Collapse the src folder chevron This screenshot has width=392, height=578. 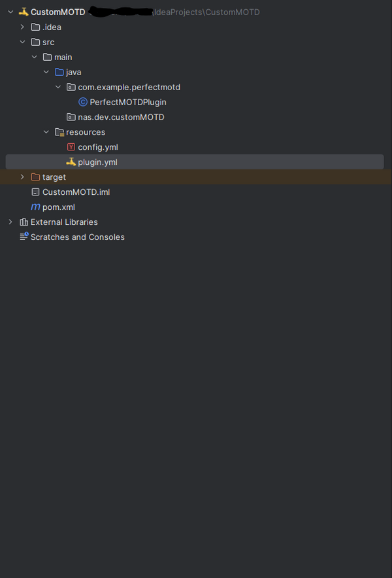point(22,42)
